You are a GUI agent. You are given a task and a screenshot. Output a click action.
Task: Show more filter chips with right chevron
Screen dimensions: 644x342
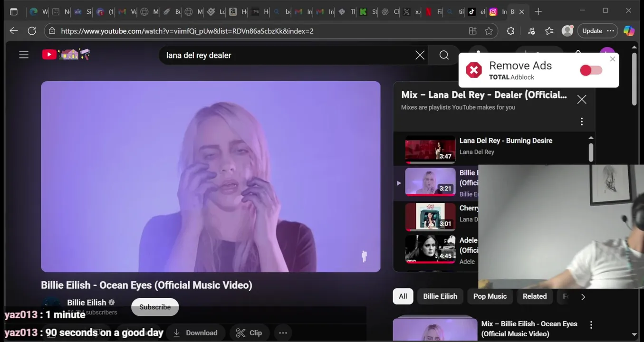tap(583, 296)
